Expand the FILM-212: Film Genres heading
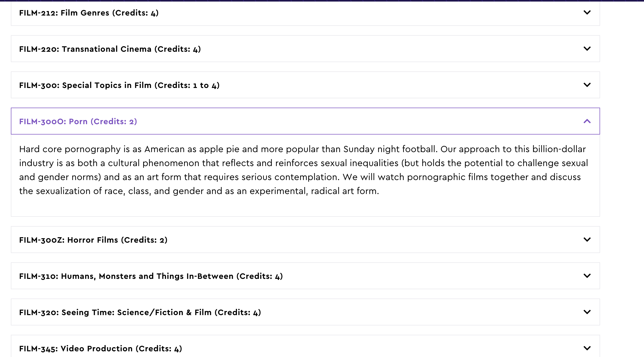This screenshot has width=644, height=357. pos(89,13)
